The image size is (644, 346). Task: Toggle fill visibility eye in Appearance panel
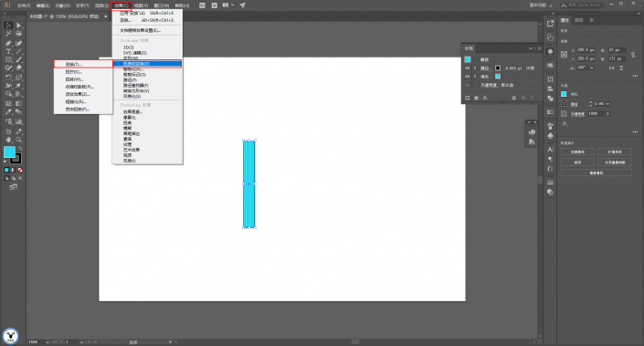tap(468, 77)
